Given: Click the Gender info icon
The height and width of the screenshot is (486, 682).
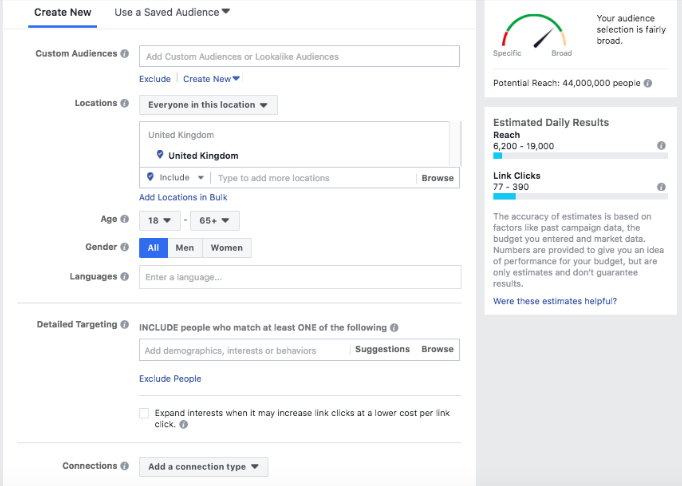Looking at the screenshot, I should coord(125,247).
